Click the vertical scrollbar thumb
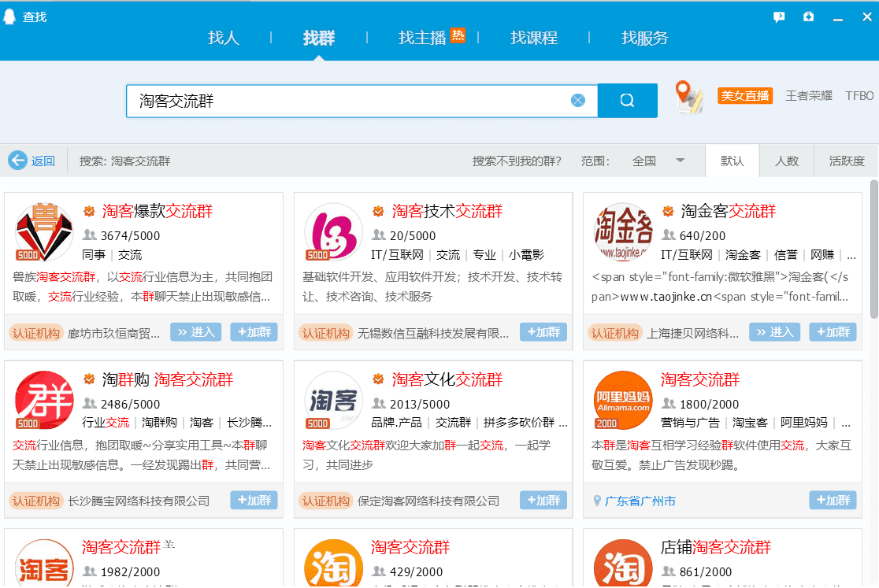This screenshot has height=588, width=879. coord(874,250)
